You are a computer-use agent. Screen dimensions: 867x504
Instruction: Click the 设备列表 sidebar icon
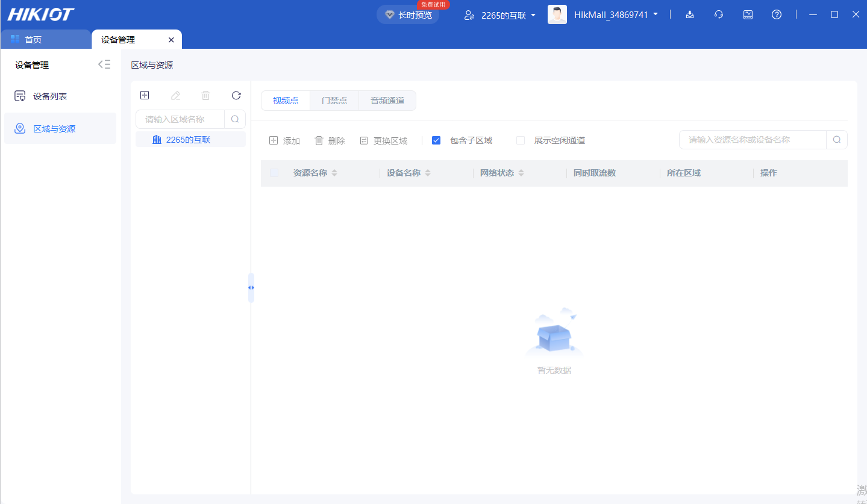coord(19,95)
